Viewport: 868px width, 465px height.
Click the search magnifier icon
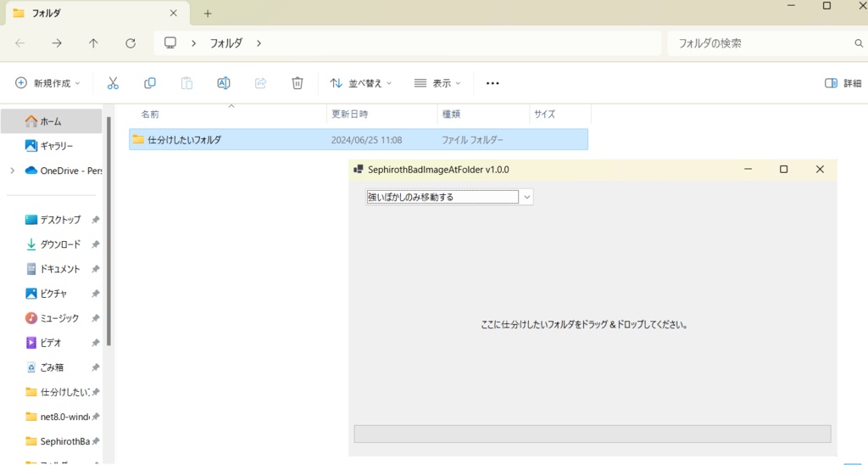coord(859,43)
